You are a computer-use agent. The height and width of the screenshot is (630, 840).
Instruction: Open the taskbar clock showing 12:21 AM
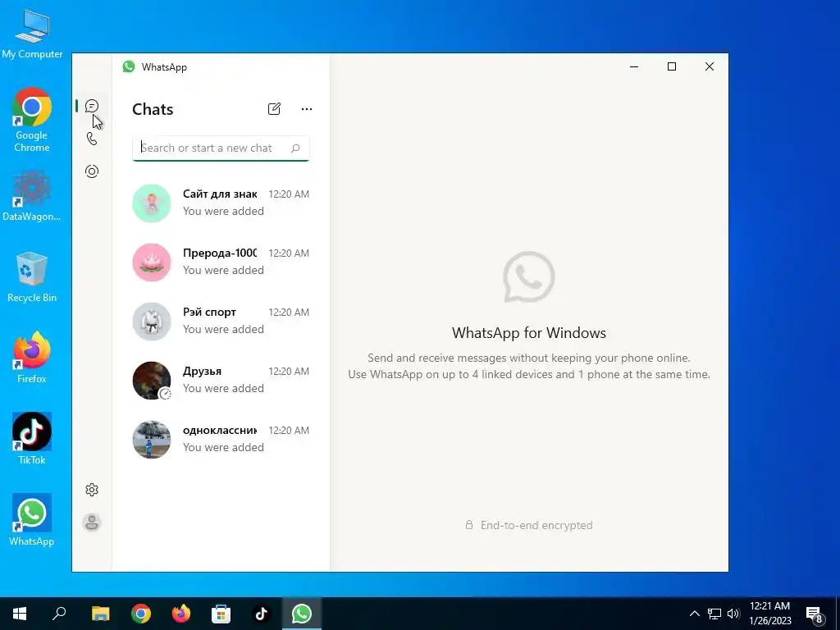(x=769, y=614)
